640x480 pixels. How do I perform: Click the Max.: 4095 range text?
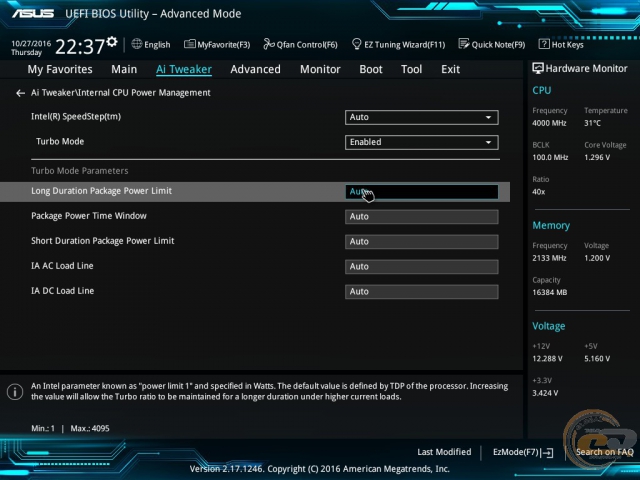pyautogui.click(x=90, y=429)
